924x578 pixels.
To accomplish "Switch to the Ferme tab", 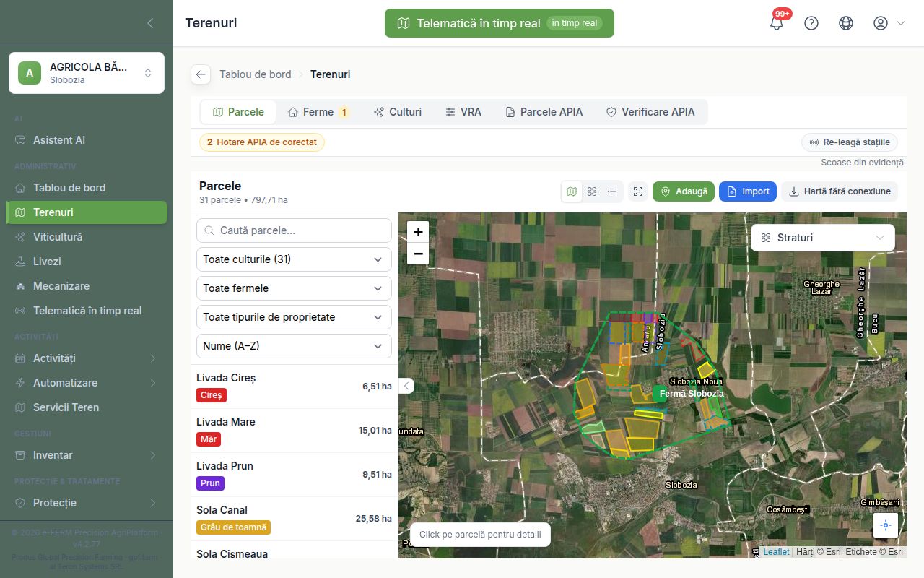I will [318, 112].
